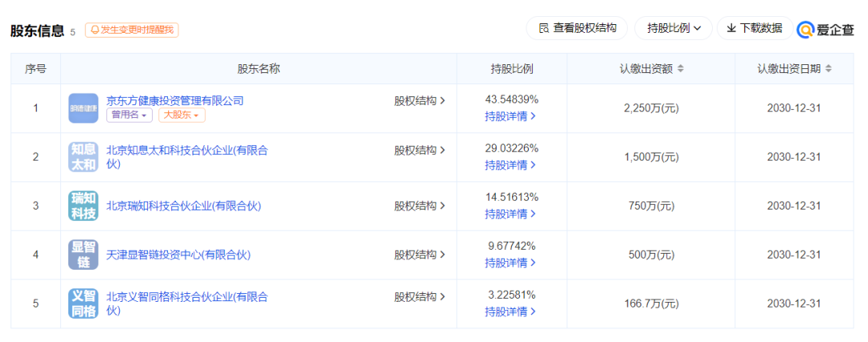868x342 pixels.
Task: Click the 股东名称 column header
Action: coord(259,69)
